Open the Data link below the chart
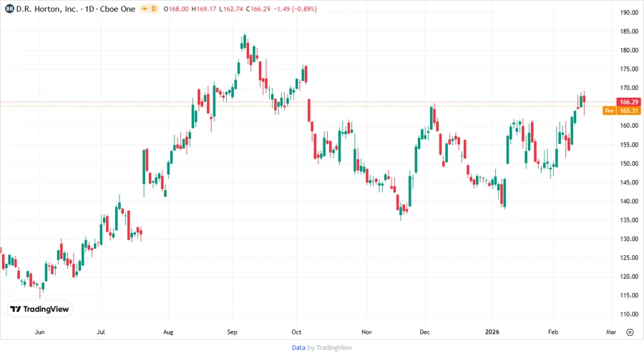Screen dimensions: 644x356 298,347
